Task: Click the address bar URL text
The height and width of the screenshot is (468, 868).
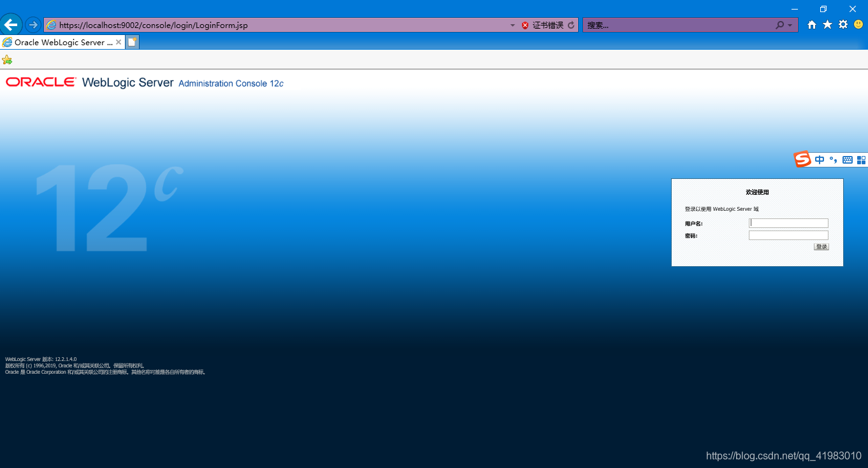Action: coord(154,25)
